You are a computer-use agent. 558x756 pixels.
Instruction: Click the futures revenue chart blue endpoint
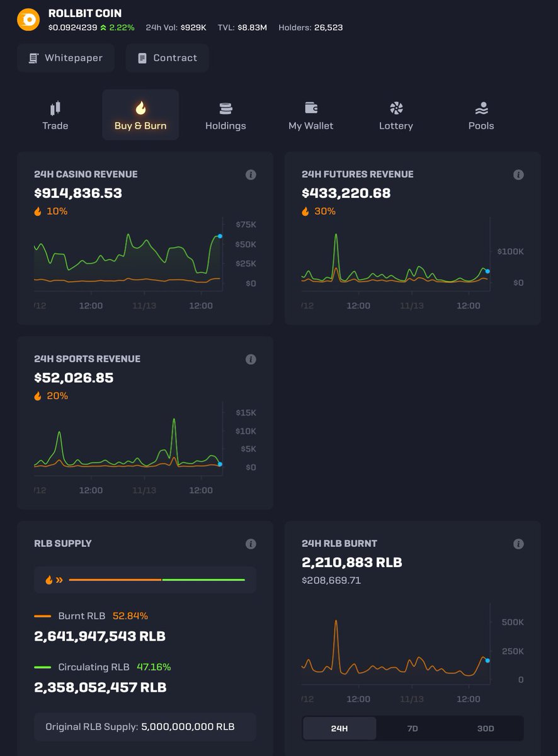coord(487,272)
